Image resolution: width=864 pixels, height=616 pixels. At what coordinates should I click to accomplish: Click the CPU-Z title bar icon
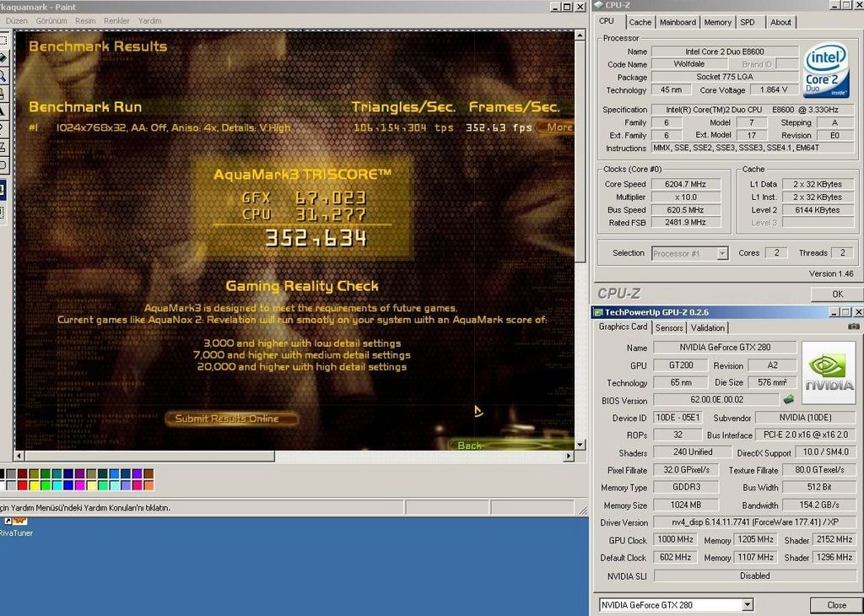coord(599,5)
